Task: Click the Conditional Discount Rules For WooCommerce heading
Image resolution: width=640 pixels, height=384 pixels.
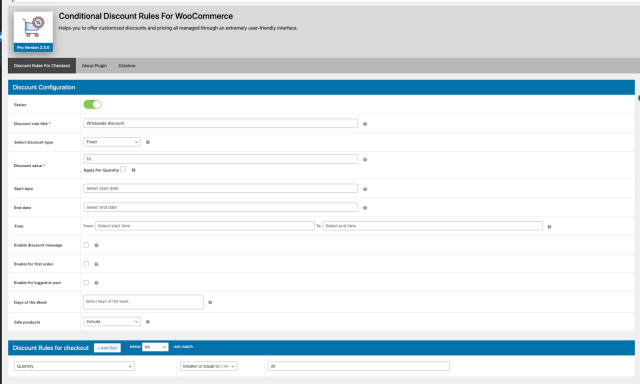Action: point(146,16)
